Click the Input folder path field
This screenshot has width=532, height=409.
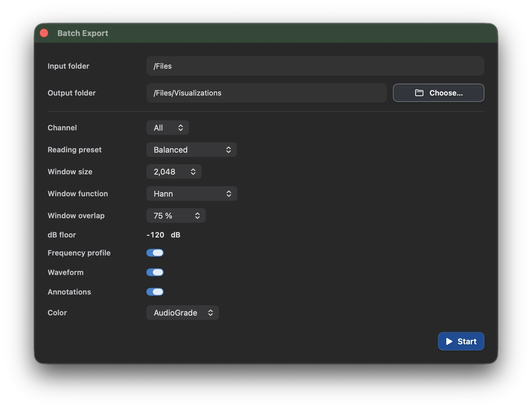[315, 66]
